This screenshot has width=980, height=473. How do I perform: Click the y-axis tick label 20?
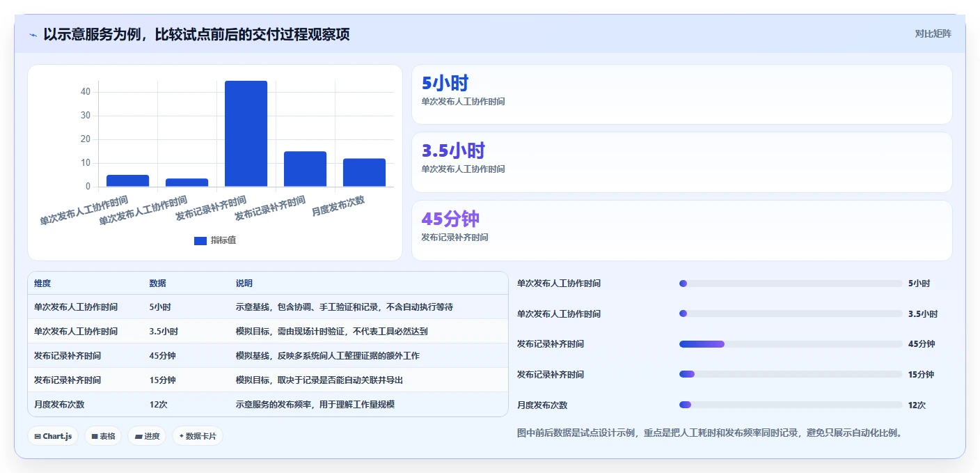tap(86, 139)
